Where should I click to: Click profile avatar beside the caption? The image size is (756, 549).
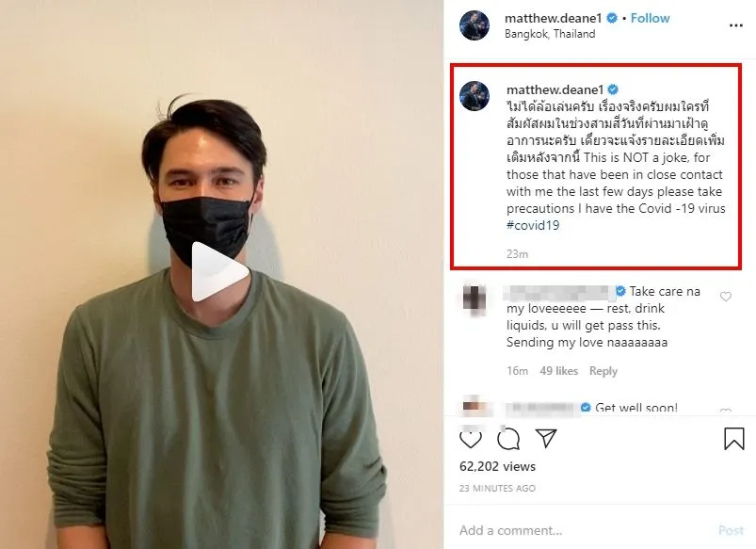tap(475, 97)
